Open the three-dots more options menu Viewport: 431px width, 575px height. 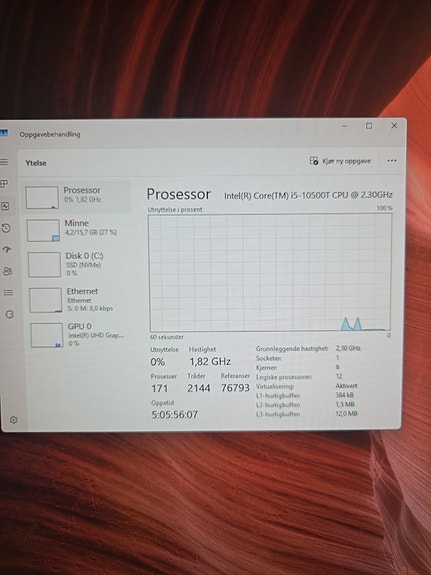392,161
